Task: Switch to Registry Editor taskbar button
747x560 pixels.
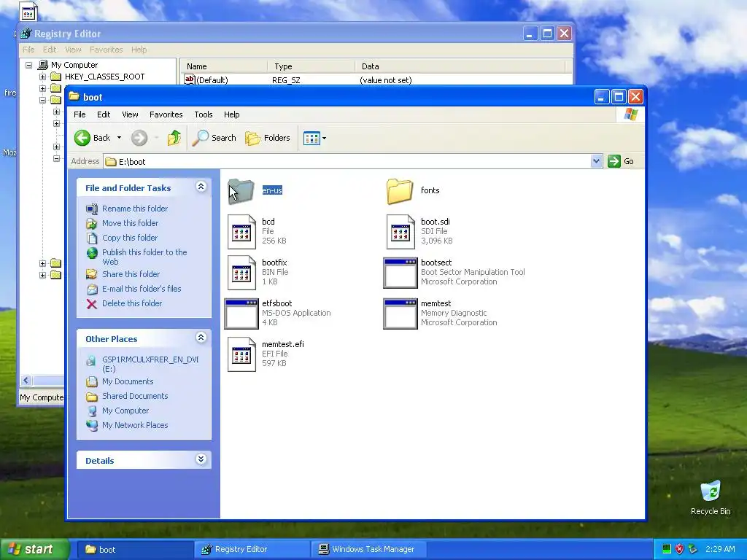Action: (x=252, y=550)
